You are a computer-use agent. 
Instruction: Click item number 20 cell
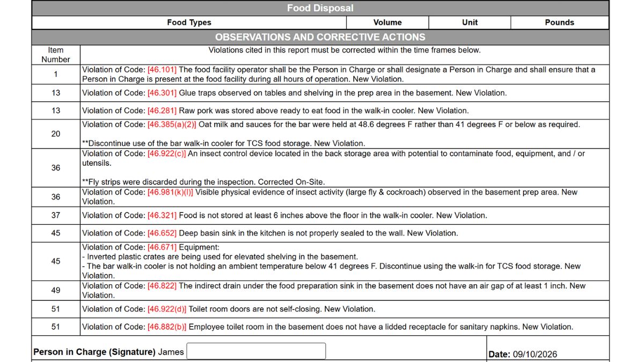coord(56,134)
